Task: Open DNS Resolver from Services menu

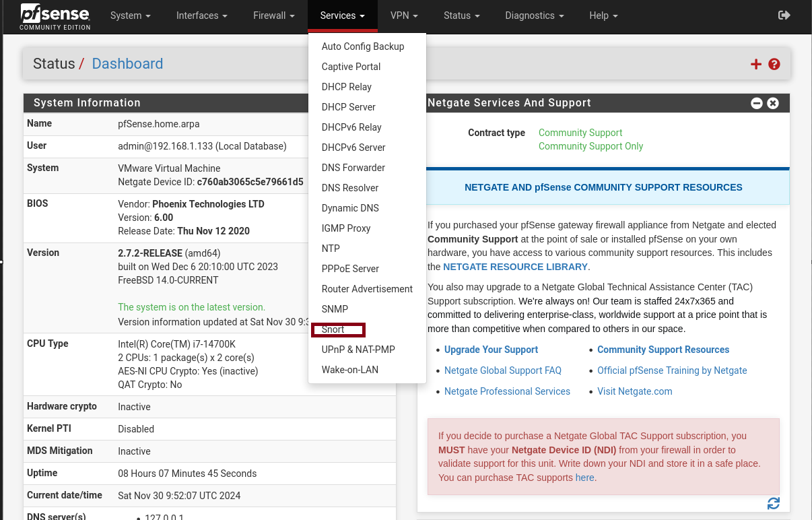Action: (x=367, y=188)
